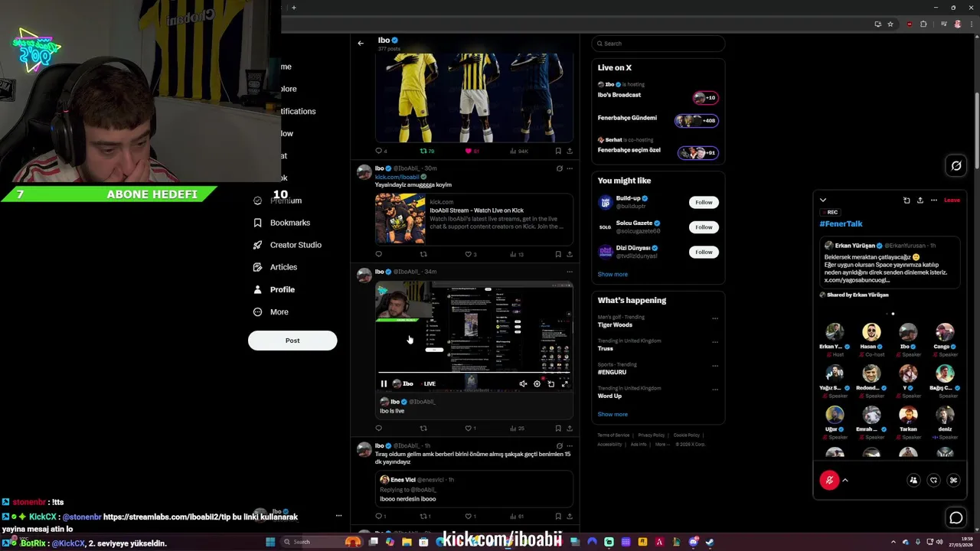Share the #FenerTalk space
This screenshot has width=980, height=551.
click(920, 201)
